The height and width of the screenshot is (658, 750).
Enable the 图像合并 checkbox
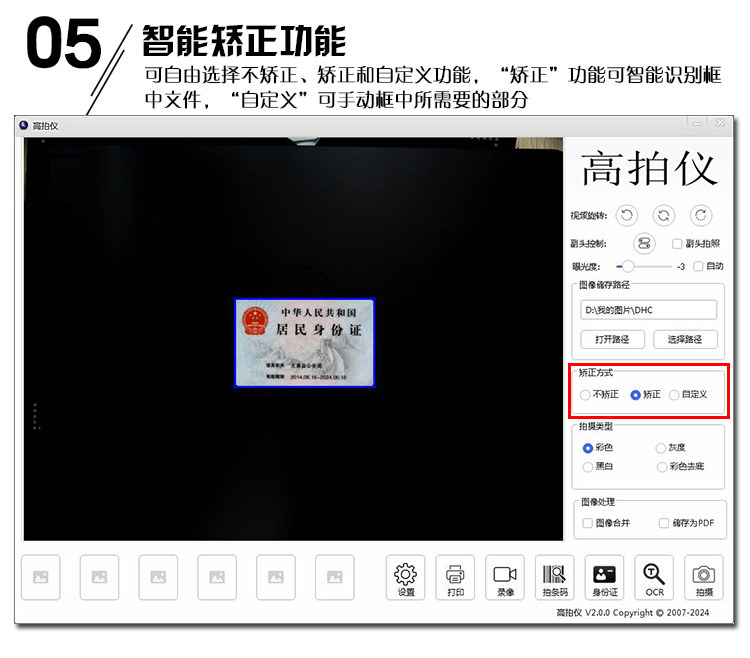(587, 523)
